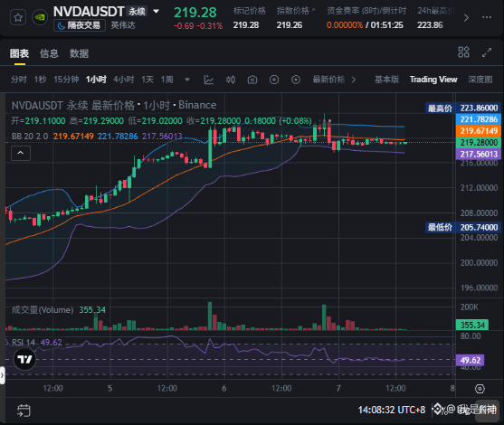Image resolution: width=504 pixels, height=425 pixels.
Task: Click the circled target icon in toolbar
Action: click(x=296, y=80)
